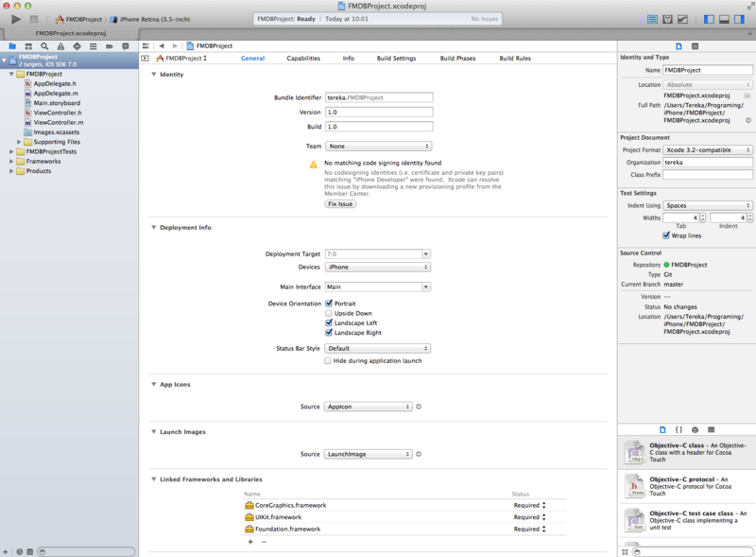Viewport: 756px width, 557px height.
Task: Toggle the Debug area visibility
Action: pyautogui.click(x=724, y=19)
